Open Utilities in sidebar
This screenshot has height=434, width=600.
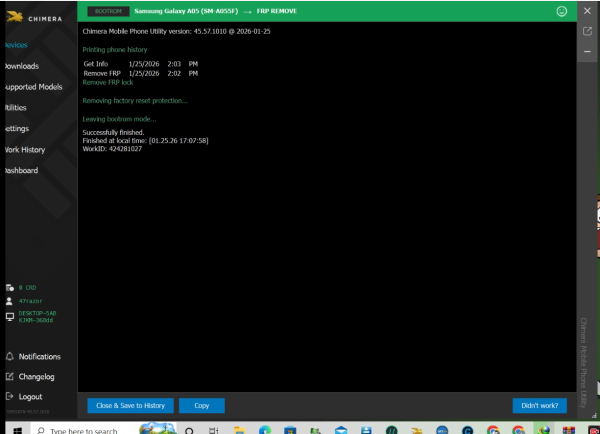pos(16,108)
